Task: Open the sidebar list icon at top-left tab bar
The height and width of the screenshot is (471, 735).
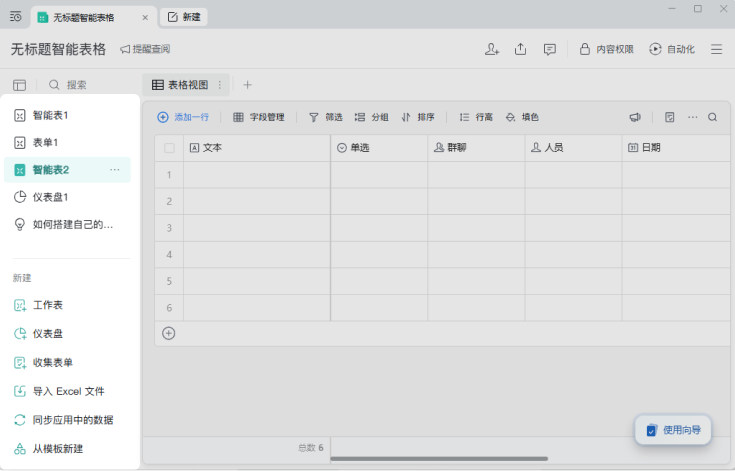Action: pos(15,17)
